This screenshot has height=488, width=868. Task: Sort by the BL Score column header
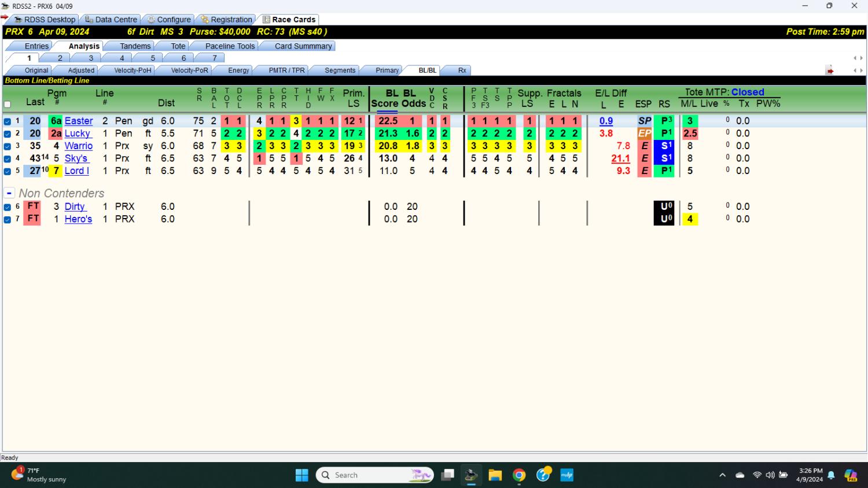coord(384,98)
